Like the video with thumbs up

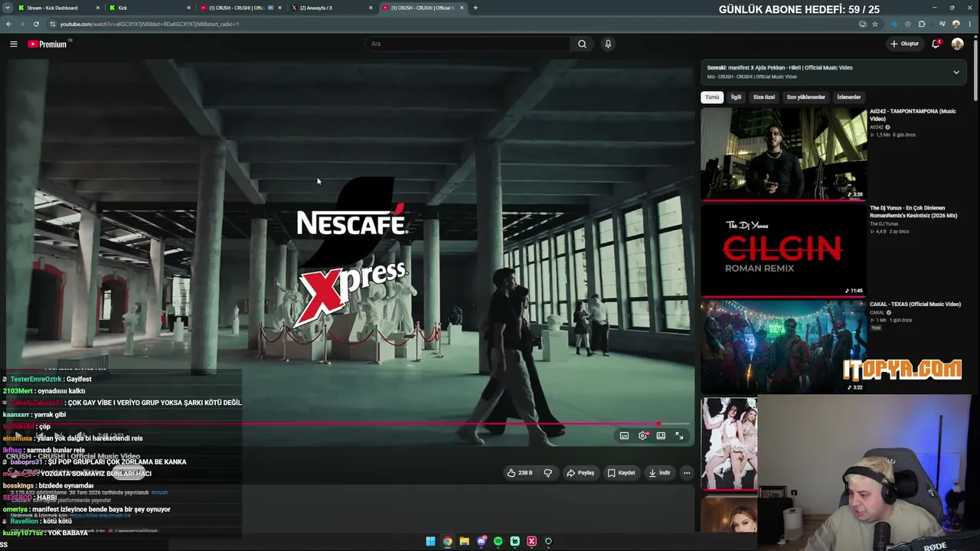519,473
